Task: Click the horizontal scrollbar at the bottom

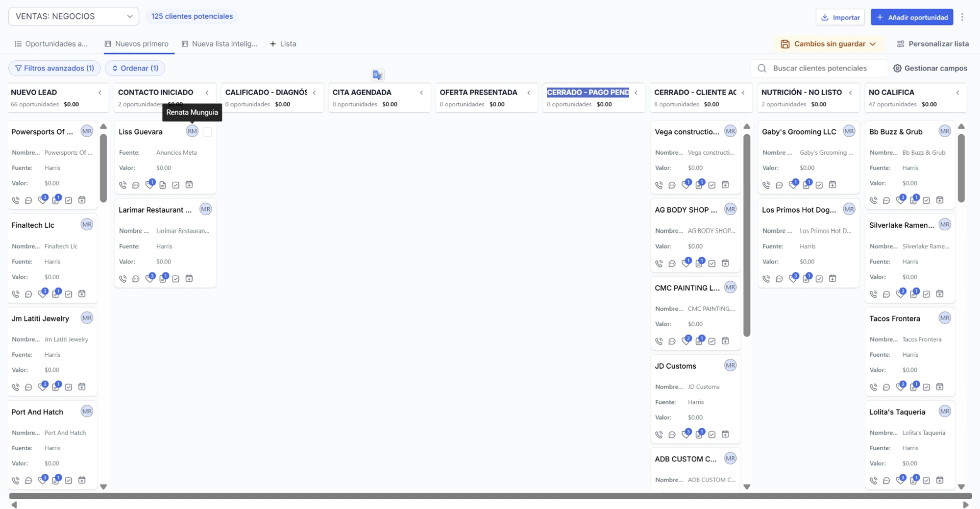Action: [490, 496]
